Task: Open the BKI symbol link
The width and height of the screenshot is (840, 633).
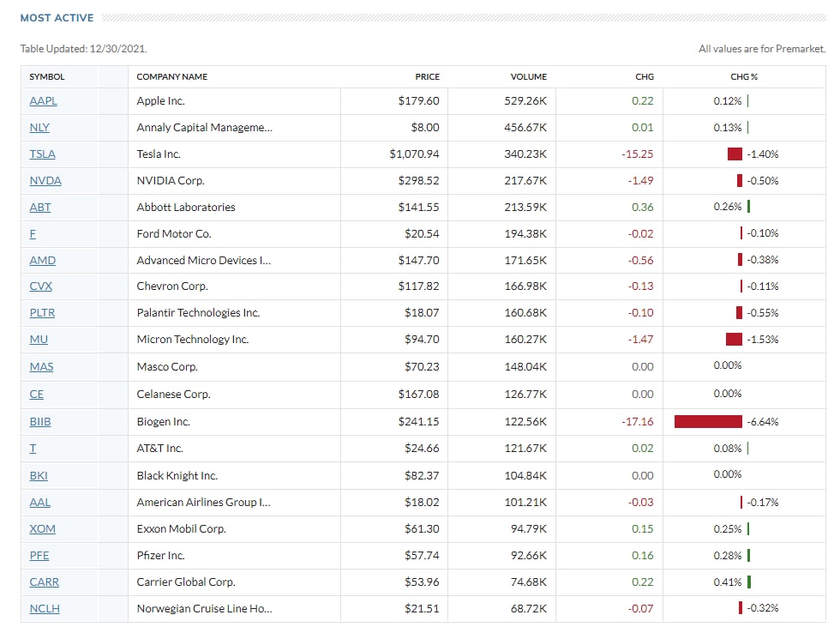Action: coord(39,476)
